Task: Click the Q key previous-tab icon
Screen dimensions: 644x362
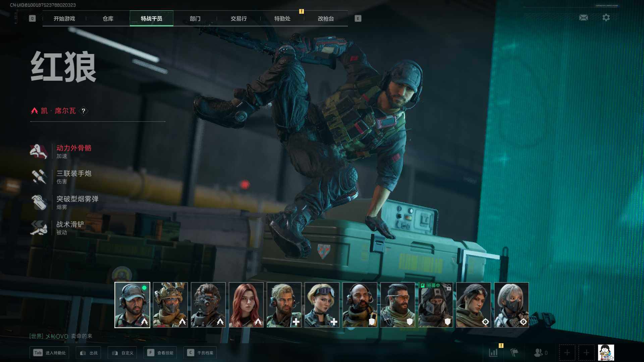Action: (32, 18)
